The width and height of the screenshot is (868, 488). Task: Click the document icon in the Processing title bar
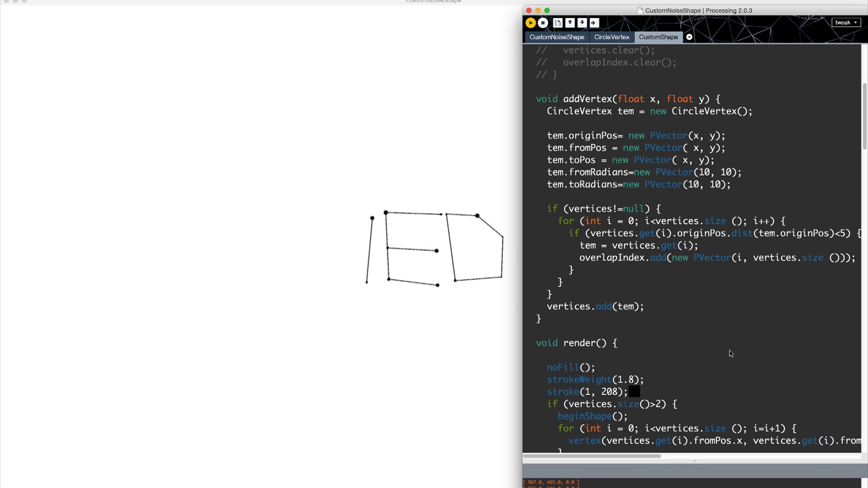[x=640, y=10]
